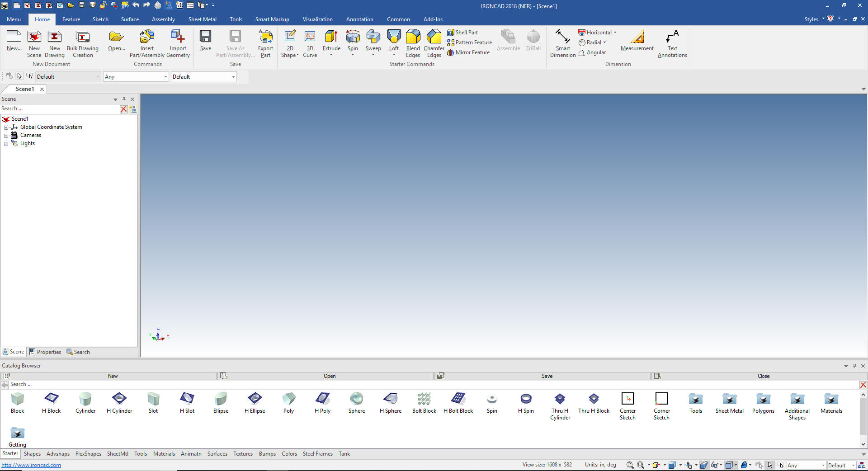Open the Feature ribbon tab
Screen dimensions: 868x471
(x=71, y=19)
